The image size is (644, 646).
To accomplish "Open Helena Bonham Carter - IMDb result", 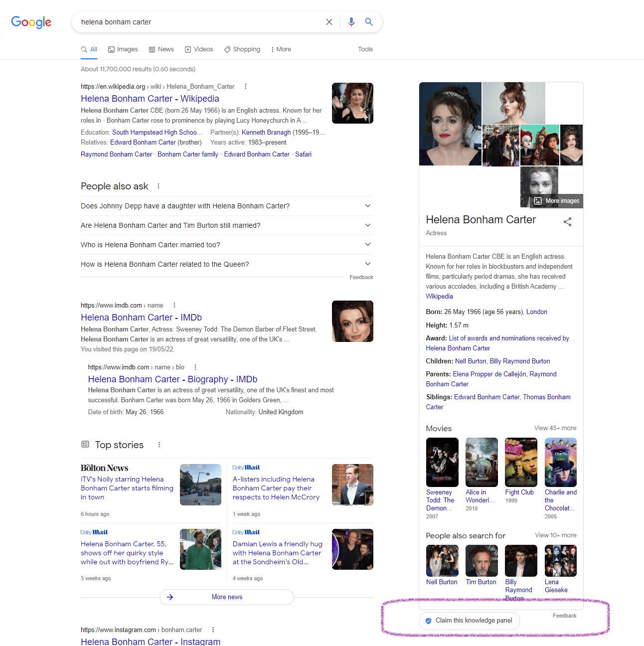I will (x=141, y=318).
